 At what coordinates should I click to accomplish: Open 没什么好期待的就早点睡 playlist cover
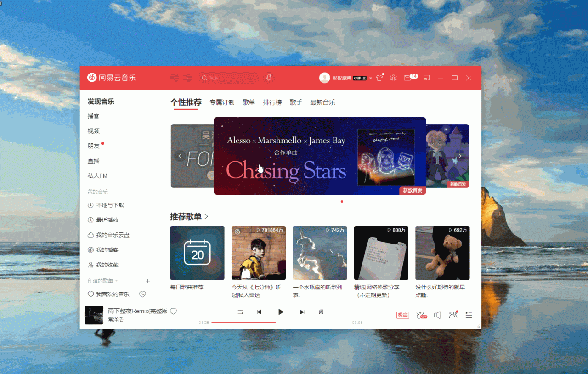tap(442, 253)
